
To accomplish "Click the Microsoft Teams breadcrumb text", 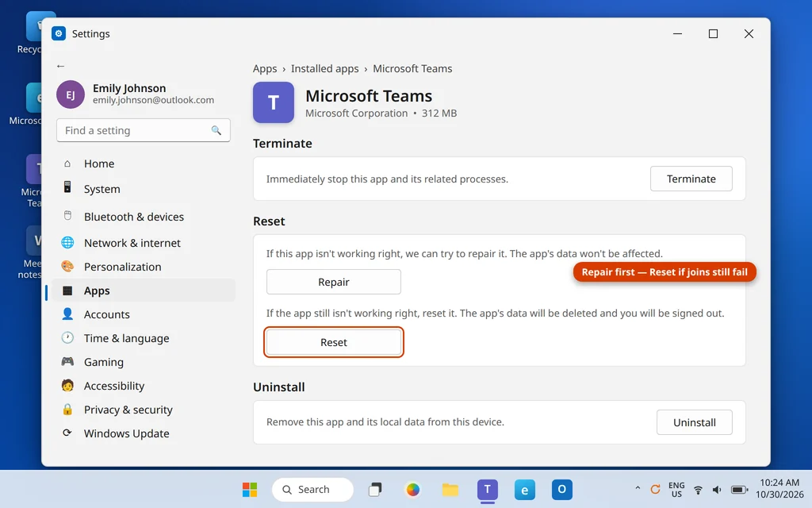I will (x=412, y=68).
